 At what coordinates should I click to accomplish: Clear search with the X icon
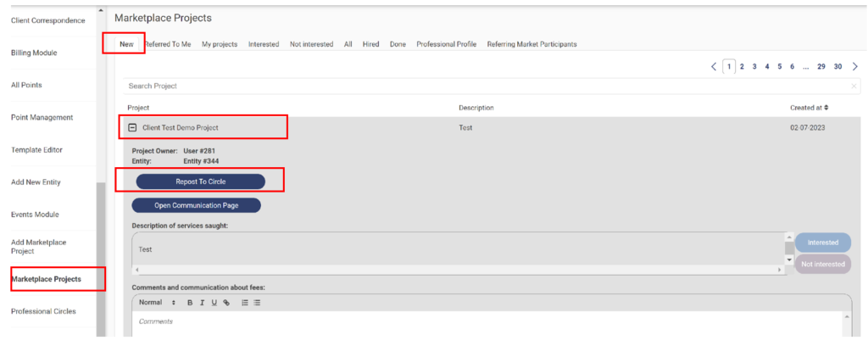point(853,86)
